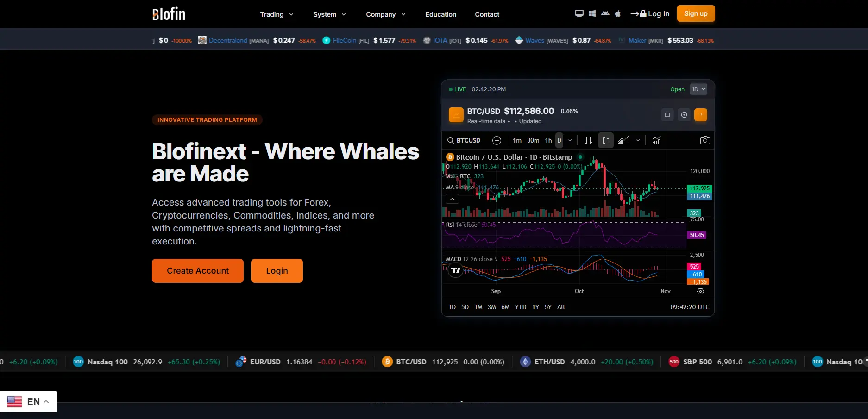
Task: Click the Sign up button
Action: pos(696,13)
